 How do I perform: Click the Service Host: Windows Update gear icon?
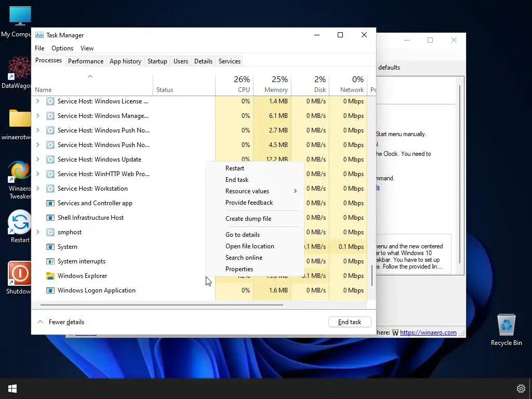pos(50,159)
